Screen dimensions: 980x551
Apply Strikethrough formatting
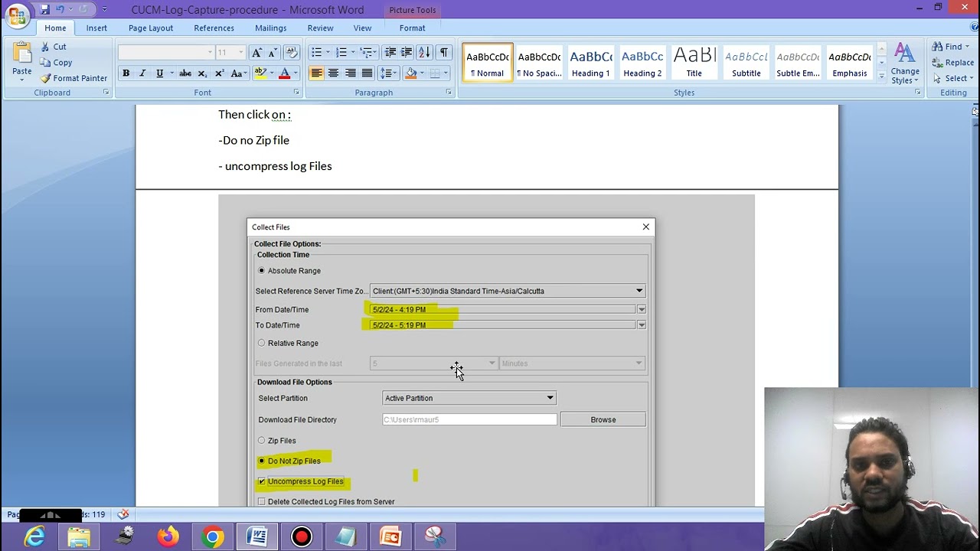point(185,73)
